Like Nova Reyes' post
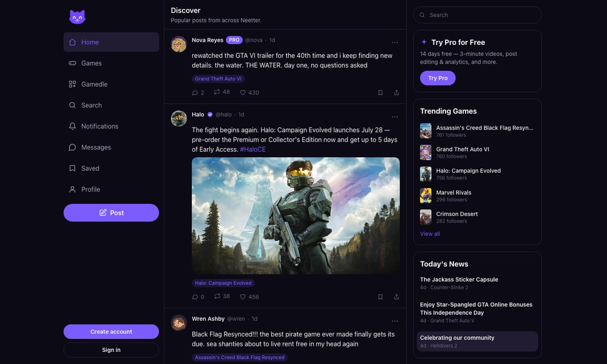This screenshot has width=607, height=364. click(x=249, y=92)
